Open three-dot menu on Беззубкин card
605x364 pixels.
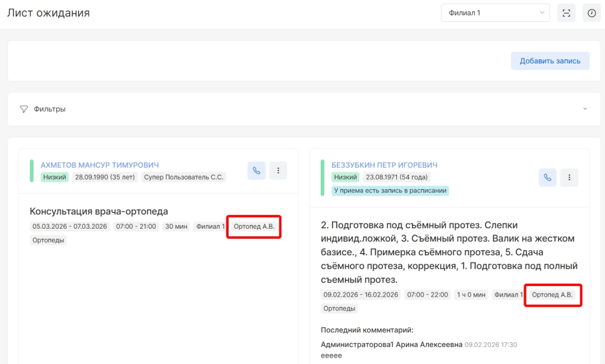[x=570, y=177]
